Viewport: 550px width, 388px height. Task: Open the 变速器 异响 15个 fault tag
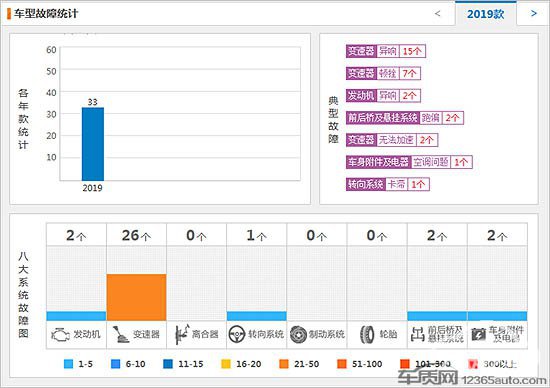point(385,51)
